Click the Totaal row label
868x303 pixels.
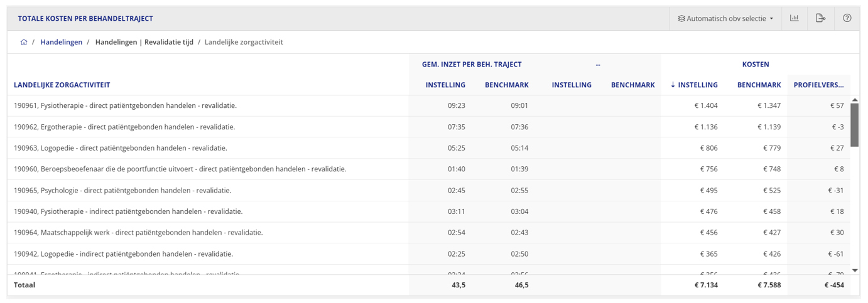[24, 285]
